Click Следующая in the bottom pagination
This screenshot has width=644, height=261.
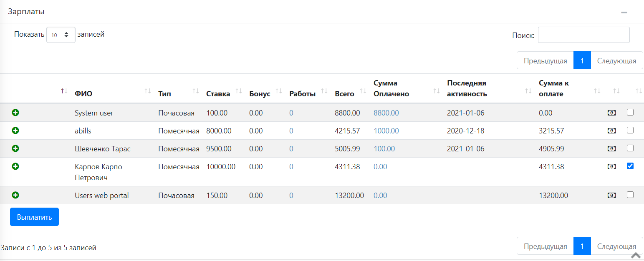(616, 246)
